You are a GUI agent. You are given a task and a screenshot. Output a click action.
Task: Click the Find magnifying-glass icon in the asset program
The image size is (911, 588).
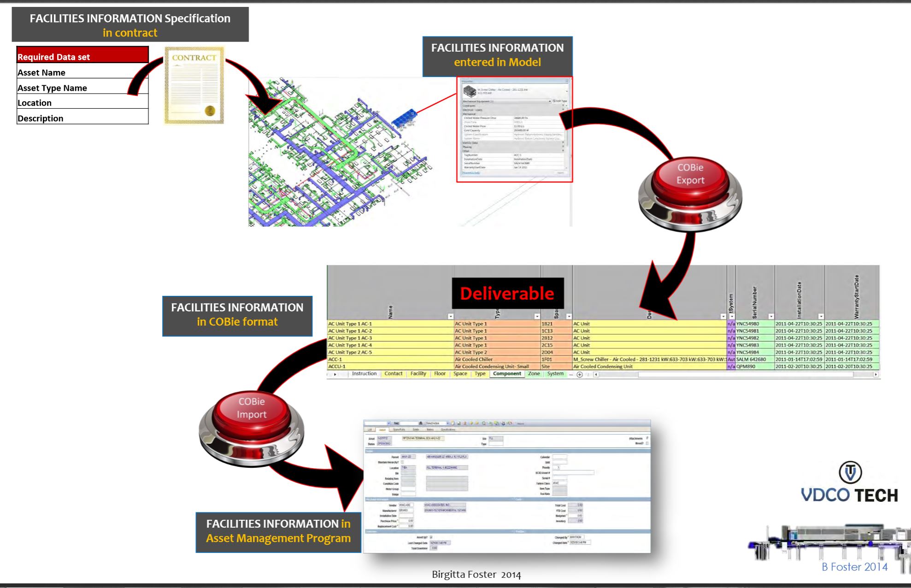point(420,423)
